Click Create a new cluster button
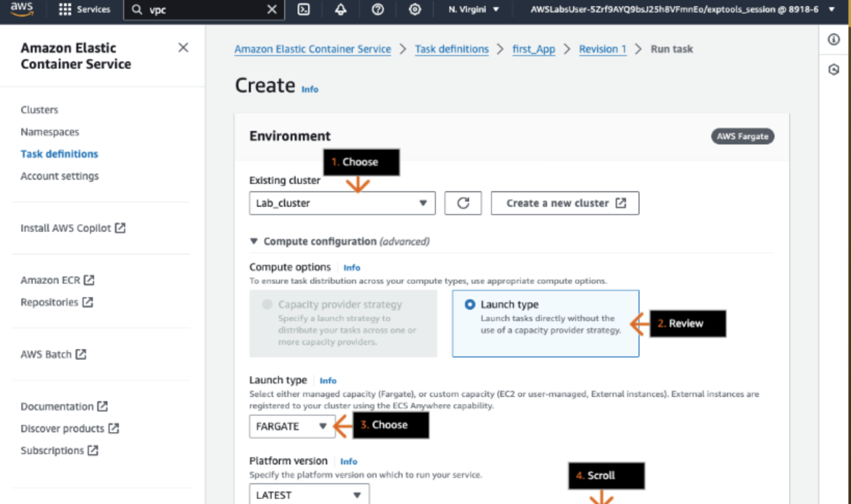851x504 pixels. coord(565,203)
